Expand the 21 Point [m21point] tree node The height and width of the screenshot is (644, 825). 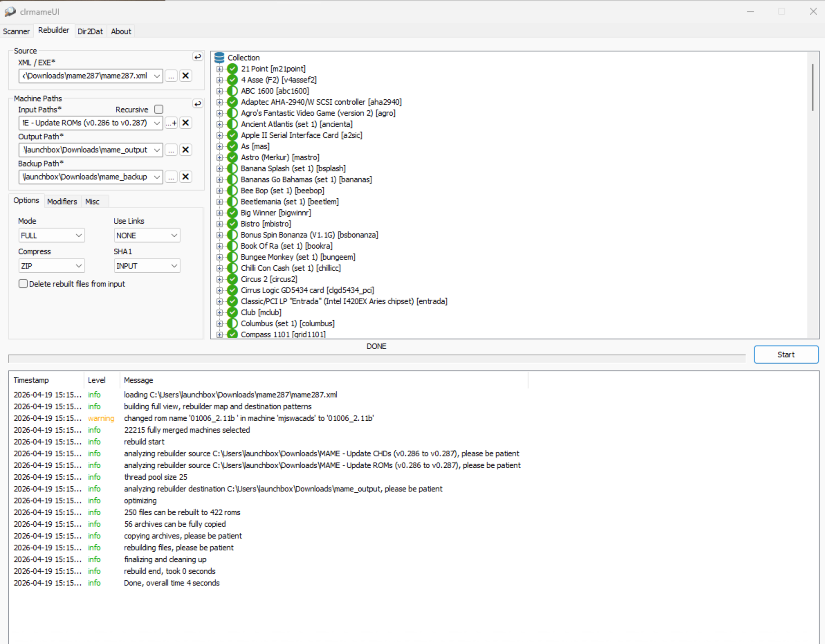pyautogui.click(x=220, y=69)
